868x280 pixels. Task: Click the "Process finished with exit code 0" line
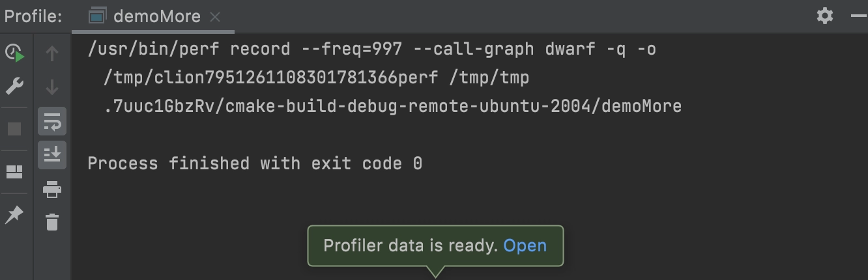point(255,163)
